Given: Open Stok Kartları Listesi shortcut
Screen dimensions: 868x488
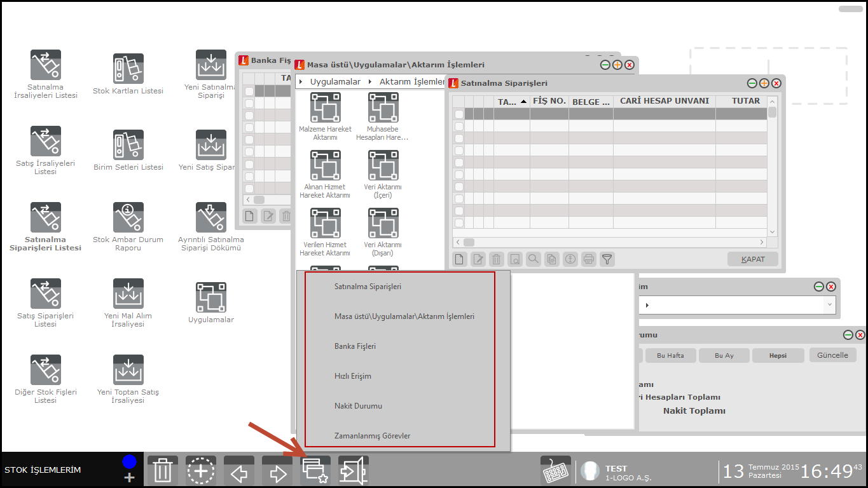Looking at the screenshot, I should pyautogui.click(x=128, y=69).
